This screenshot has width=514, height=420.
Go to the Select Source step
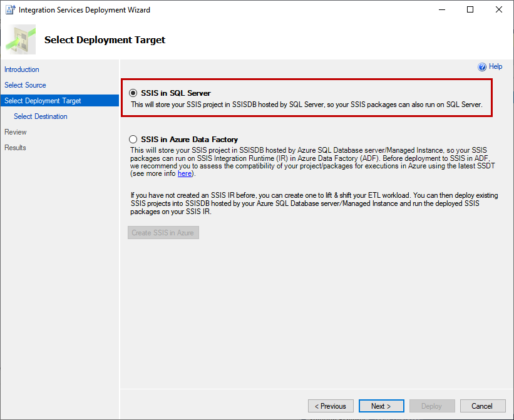pyautogui.click(x=25, y=85)
